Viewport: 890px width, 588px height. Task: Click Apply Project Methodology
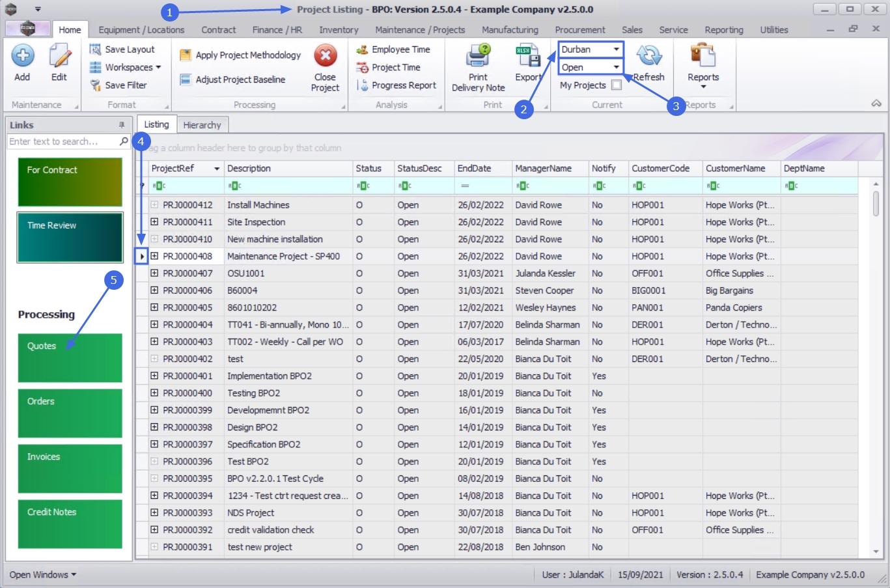(x=247, y=55)
